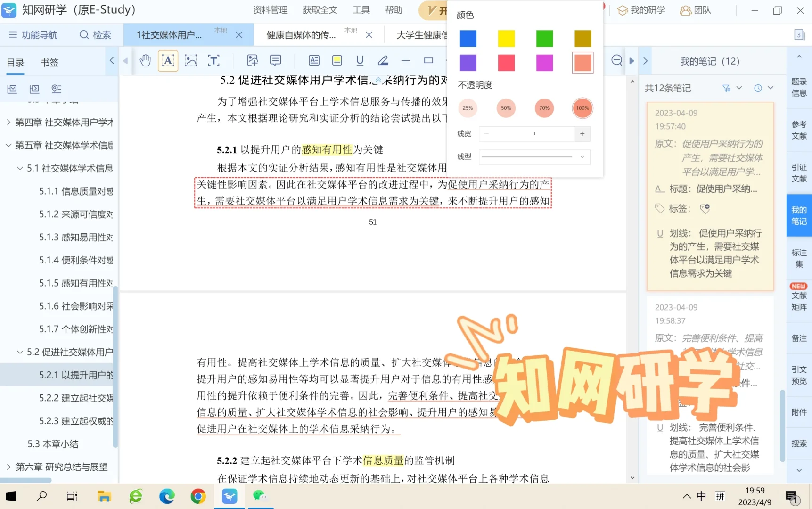Select the text annotation tool
812x509 pixels.
(x=168, y=60)
